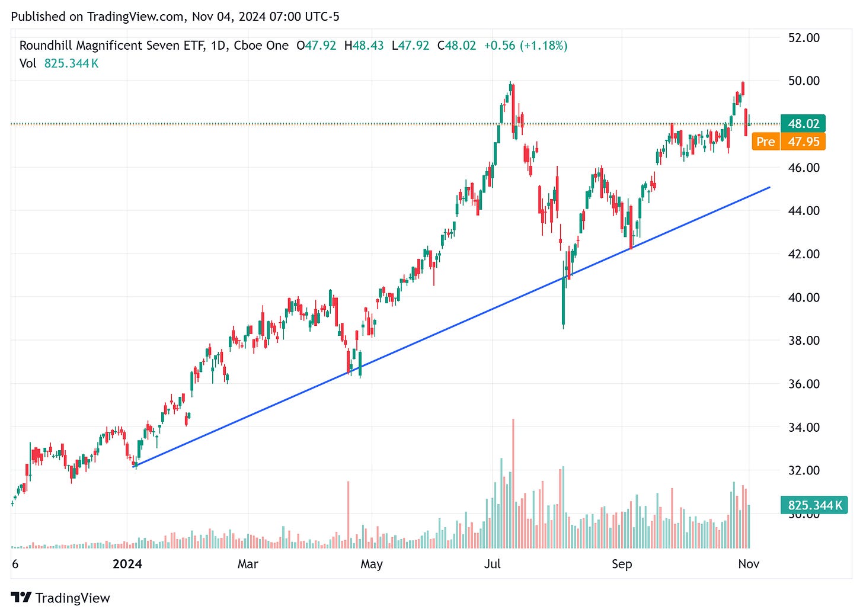Screen dimensions: 863x616
Task: Open the 1D timeframe selector in legend
Action: (x=217, y=45)
